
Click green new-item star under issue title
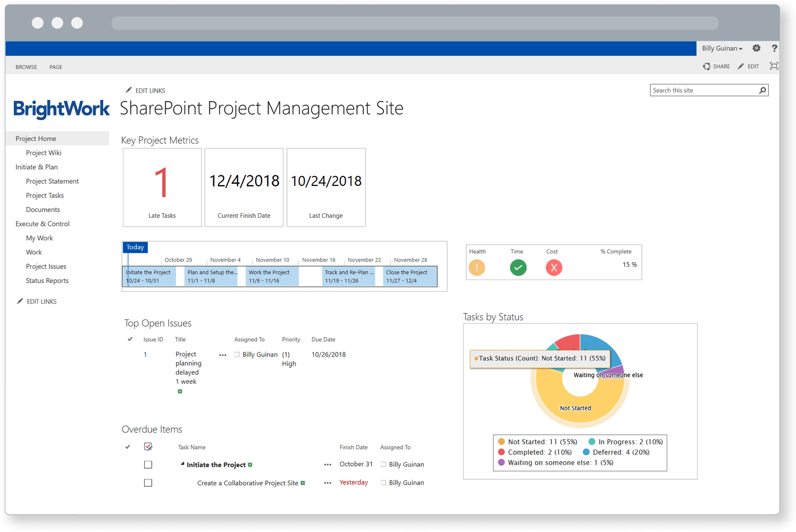pos(180,391)
